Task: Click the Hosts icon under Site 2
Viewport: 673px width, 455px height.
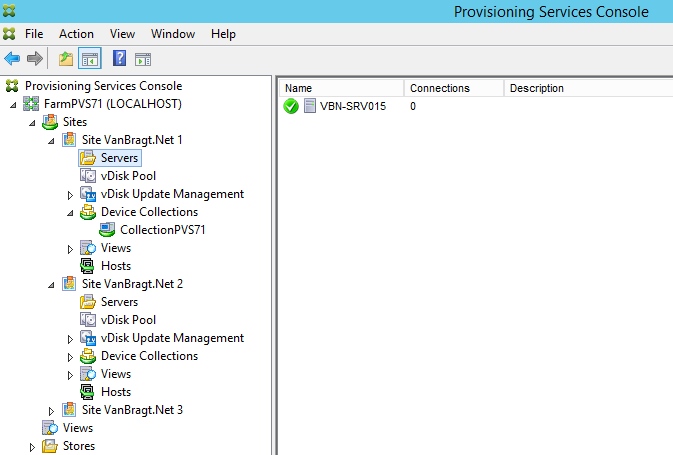Action: tap(88, 392)
